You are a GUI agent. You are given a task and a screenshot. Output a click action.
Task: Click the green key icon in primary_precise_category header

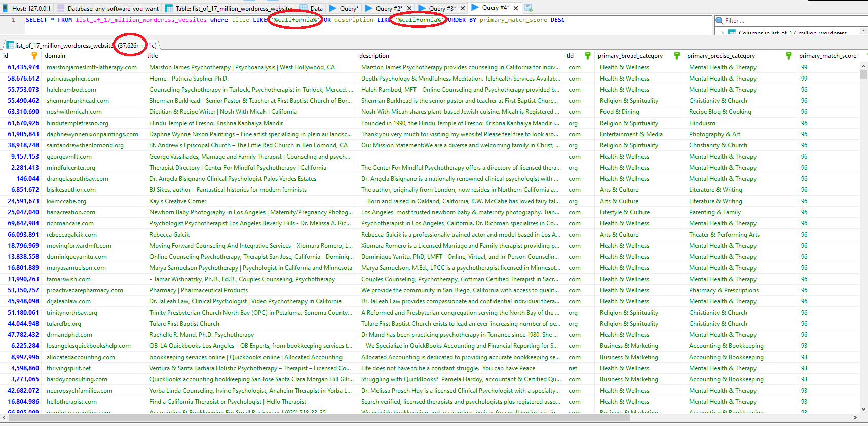coord(789,56)
